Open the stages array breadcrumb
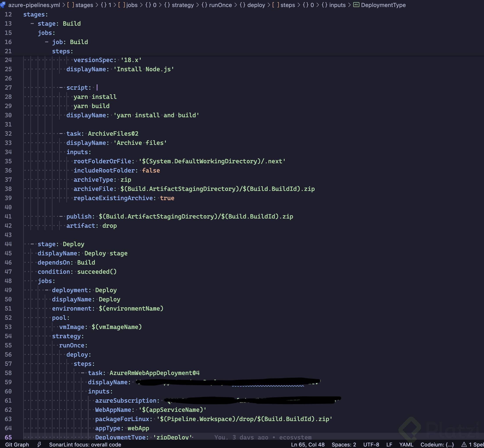Viewport: 484px width, 448px height. (x=84, y=5)
